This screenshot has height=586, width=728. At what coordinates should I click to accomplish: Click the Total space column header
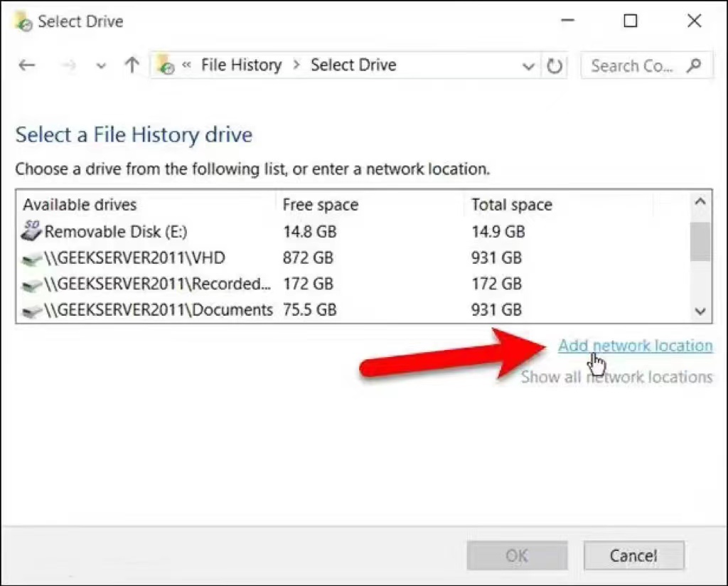512,205
